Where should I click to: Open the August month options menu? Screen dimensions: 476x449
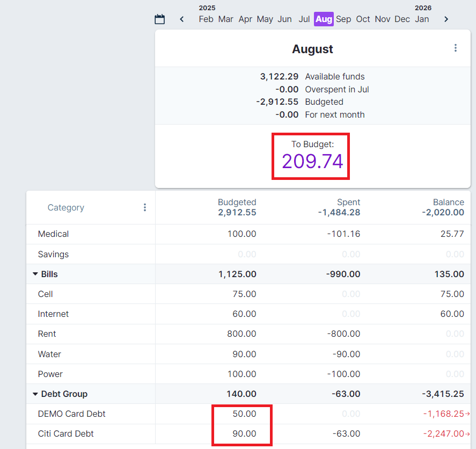(455, 48)
